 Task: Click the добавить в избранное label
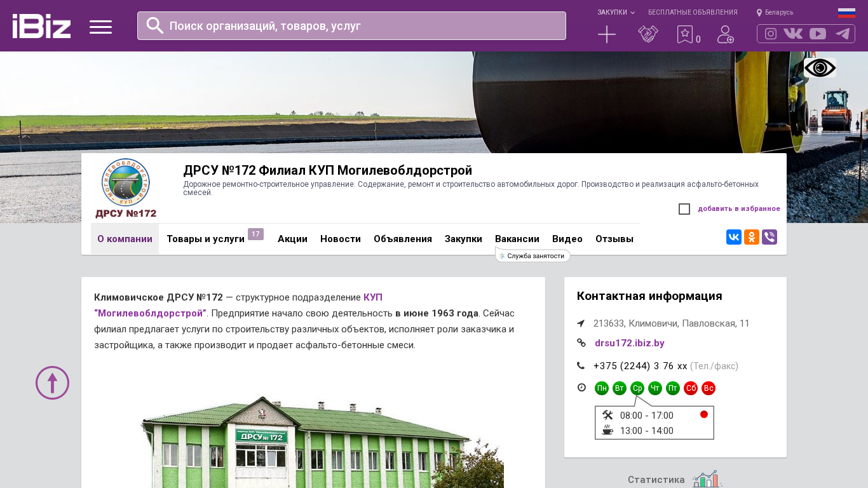click(x=739, y=209)
